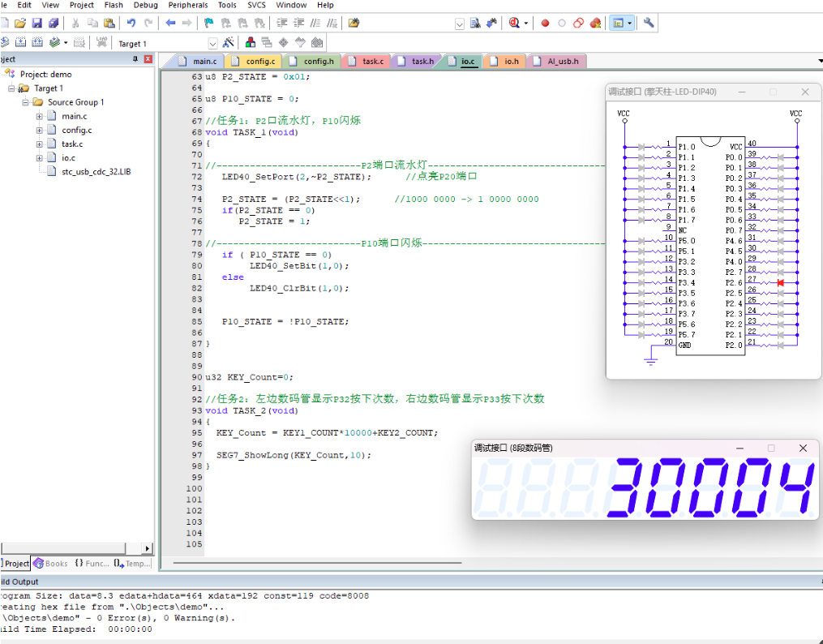Open the SVCS menu
Viewport: 823px width, 644px height.
click(x=257, y=5)
